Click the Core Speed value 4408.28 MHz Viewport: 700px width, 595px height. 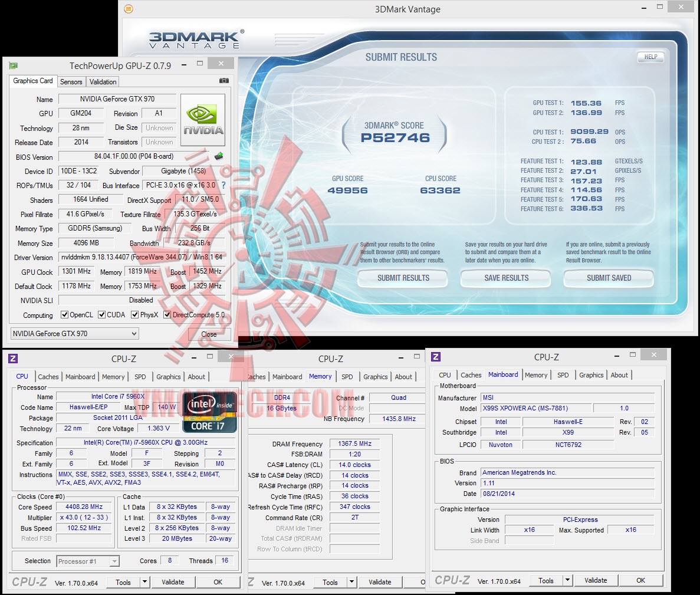84,507
